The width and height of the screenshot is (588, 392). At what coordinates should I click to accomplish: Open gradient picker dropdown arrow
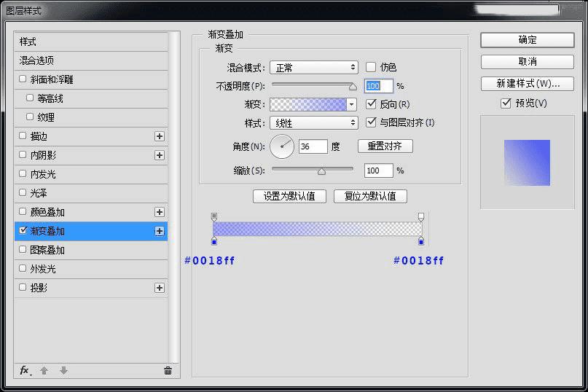(351, 104)
